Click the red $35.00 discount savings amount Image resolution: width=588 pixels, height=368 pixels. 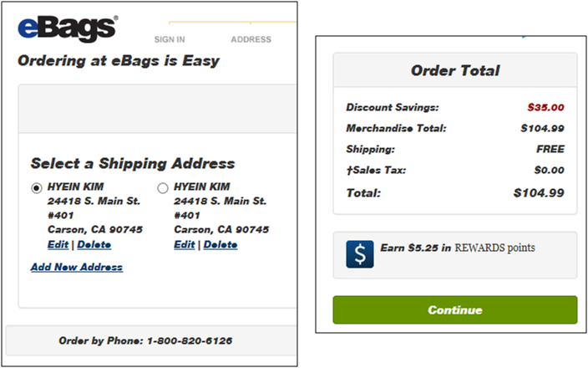tap(545, 107)
